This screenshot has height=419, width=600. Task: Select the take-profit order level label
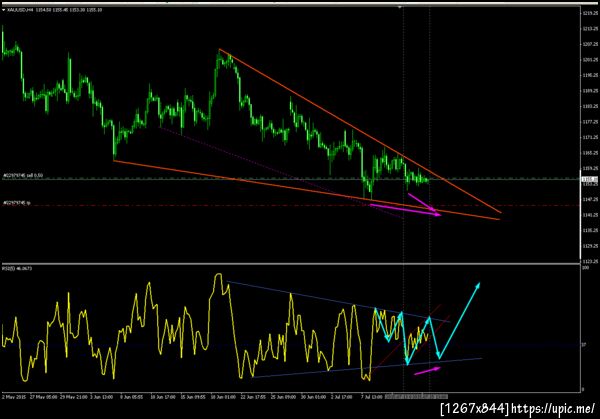[x=17, y=203]
